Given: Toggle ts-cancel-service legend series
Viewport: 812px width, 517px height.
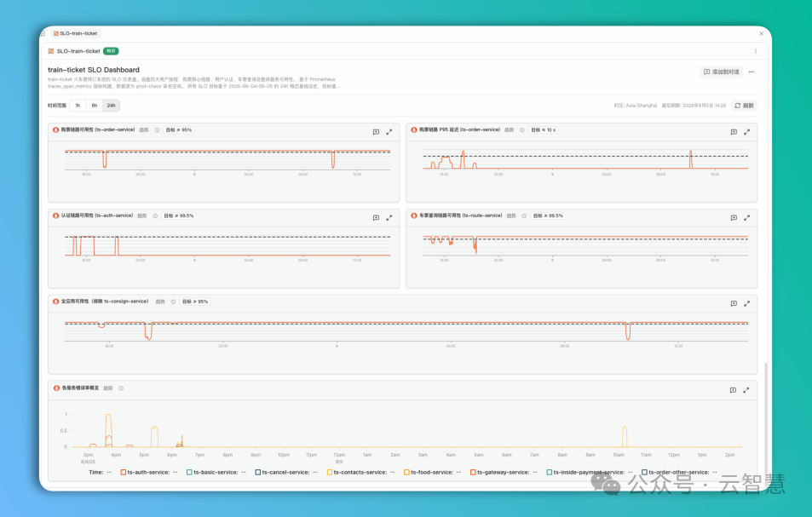Looking at the screenshot, I should click(285, 472).
